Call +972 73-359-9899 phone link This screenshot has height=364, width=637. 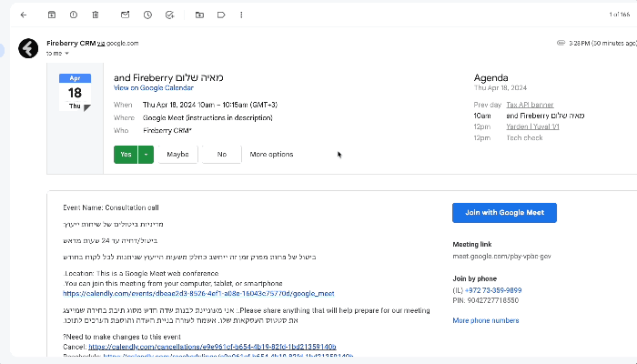493,290
